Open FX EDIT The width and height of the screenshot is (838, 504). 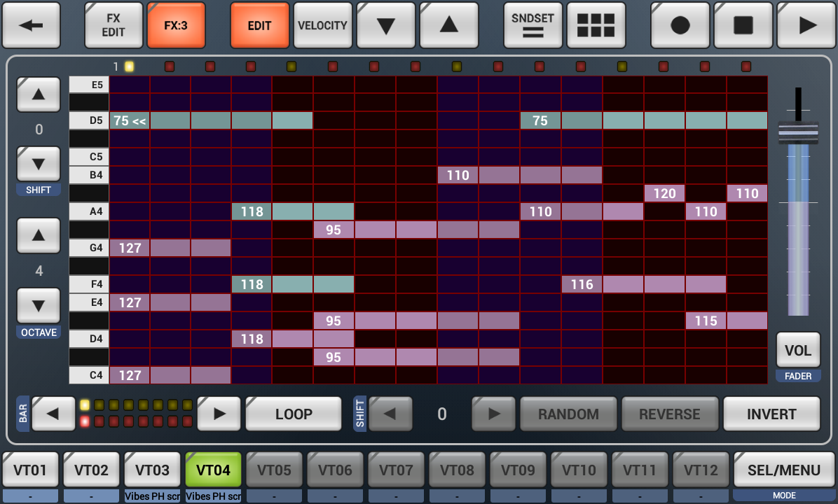113,25
